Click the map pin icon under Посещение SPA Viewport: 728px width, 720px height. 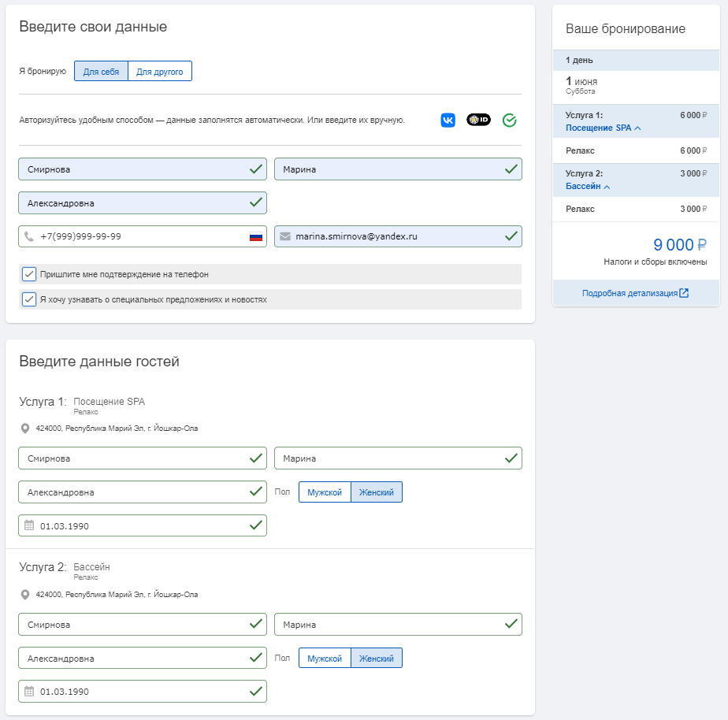click(25, 429)
